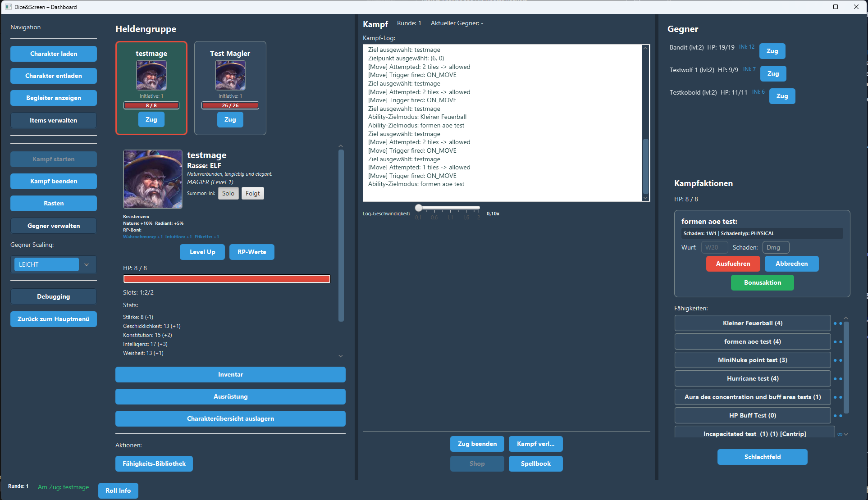Screen dimensions: 868x500
Task: Adjust Log-Geschwindigkeit slider
Action: click(419, 208)
